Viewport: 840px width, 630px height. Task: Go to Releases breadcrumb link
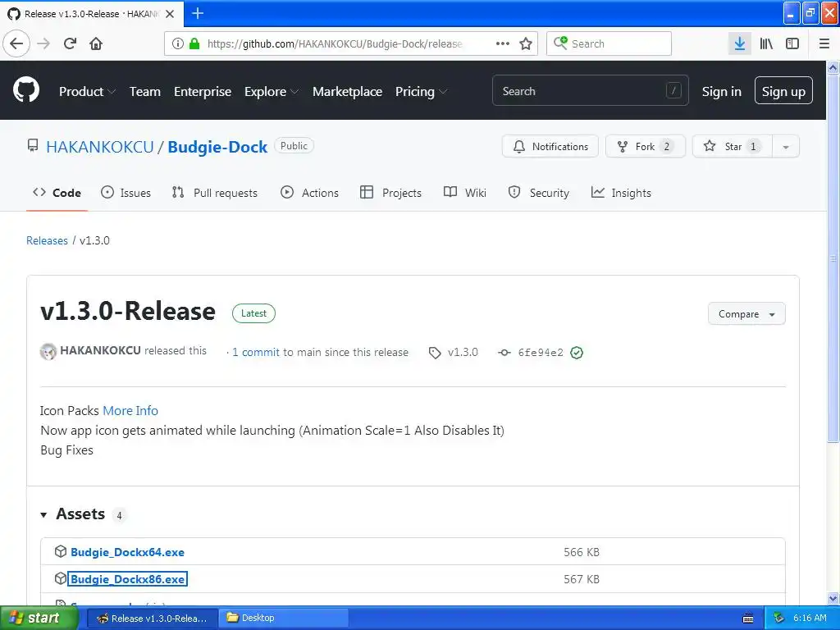pos(47,240)
